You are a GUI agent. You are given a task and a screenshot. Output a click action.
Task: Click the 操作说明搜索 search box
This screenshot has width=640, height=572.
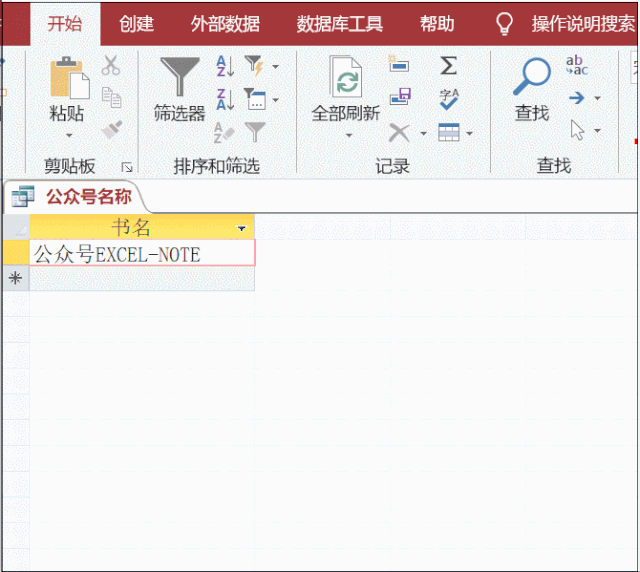click(x=584, y=24)
